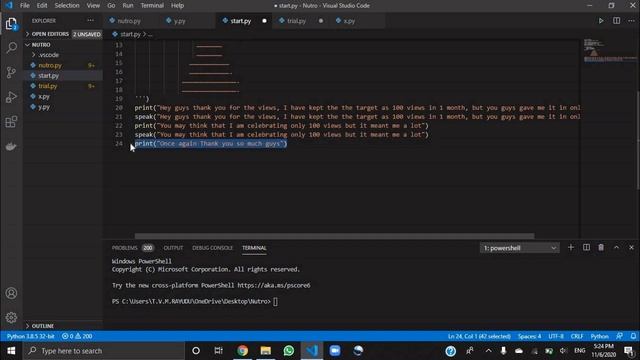The image size is (640, 360).
Task: Open the File menu
Action: (24, 5)
